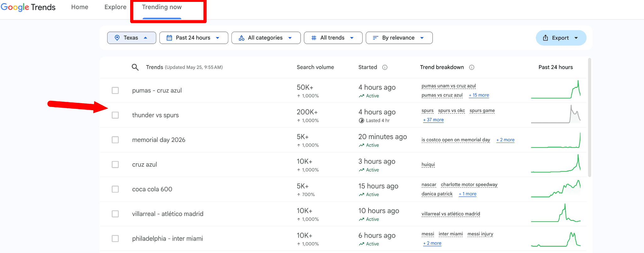Click the Google Trends logo
This screenshot has height=253, width=644.
pyautogui.click(x=28, y=7)
